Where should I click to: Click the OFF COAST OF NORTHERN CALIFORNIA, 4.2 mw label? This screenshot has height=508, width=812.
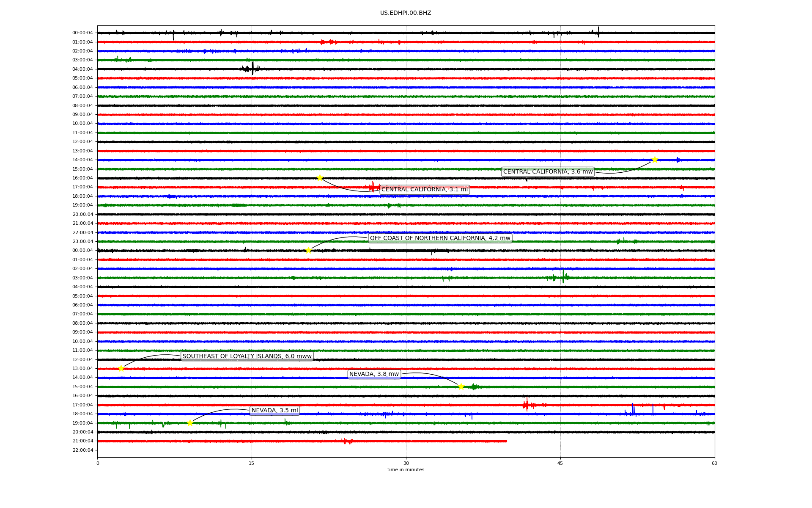point(440,238)
